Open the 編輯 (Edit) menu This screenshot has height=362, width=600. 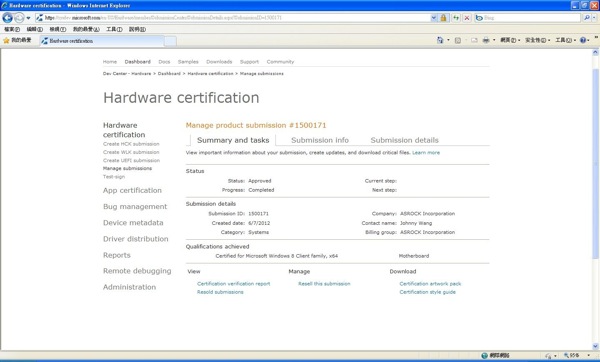pos(34,29)
